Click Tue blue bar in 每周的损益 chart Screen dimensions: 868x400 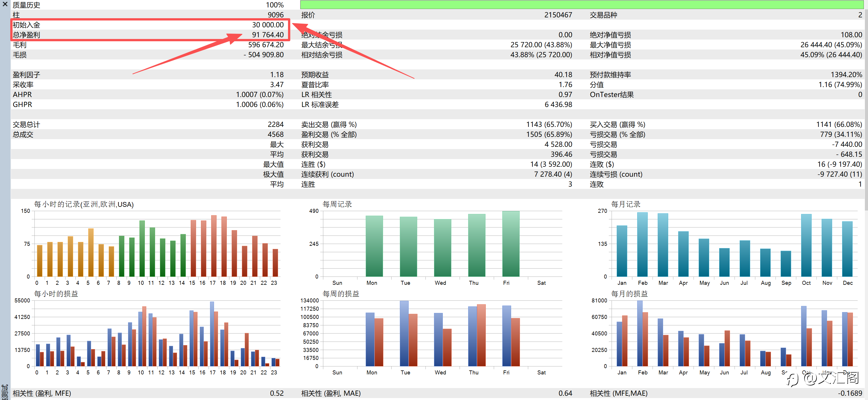404,334
